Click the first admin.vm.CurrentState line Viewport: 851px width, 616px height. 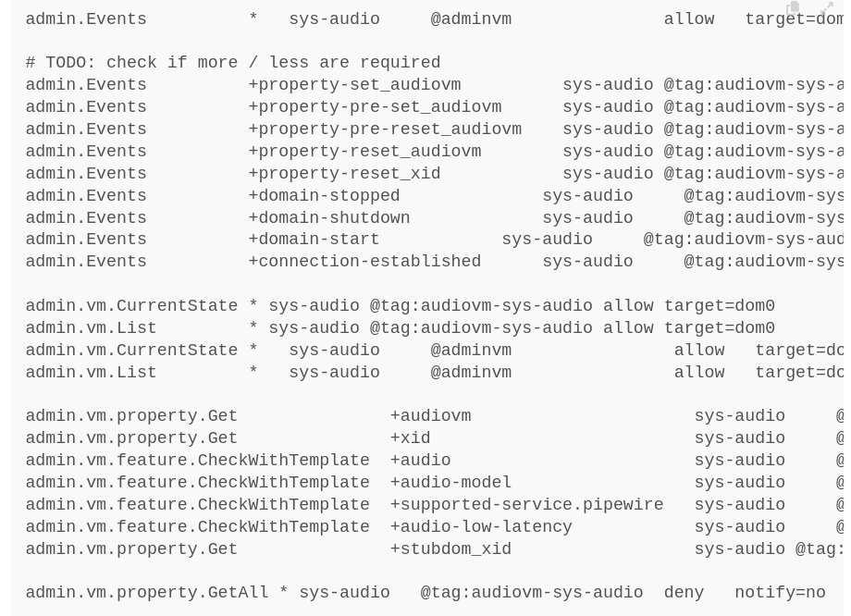400,305
